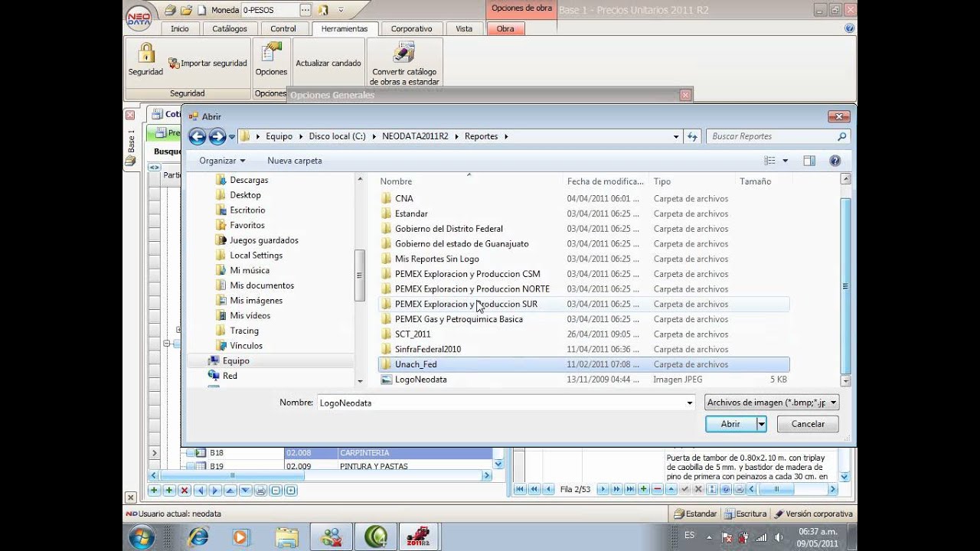Expand the Nombre filename history dropdown
Screen dimensions: 980x551
(690, 403)
